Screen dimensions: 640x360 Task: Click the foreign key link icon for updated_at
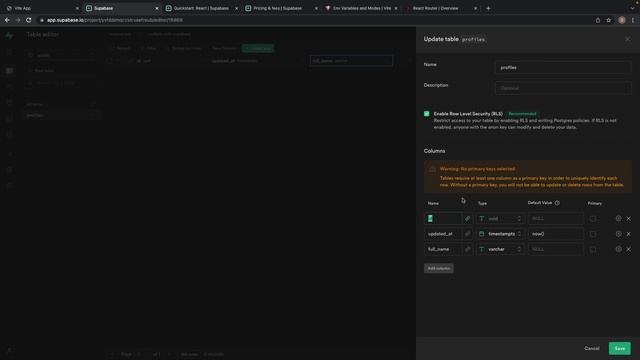point(467,234)
